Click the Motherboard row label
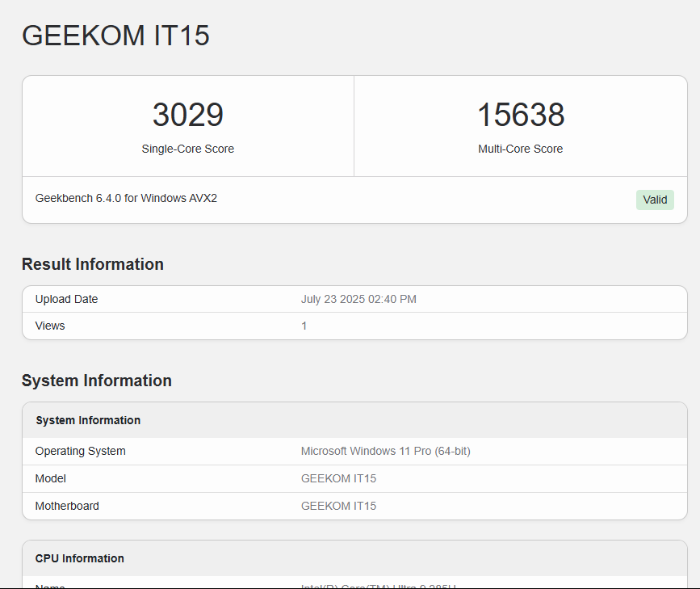The height and width of the screenshot is (589, 700). pos(67,506)
